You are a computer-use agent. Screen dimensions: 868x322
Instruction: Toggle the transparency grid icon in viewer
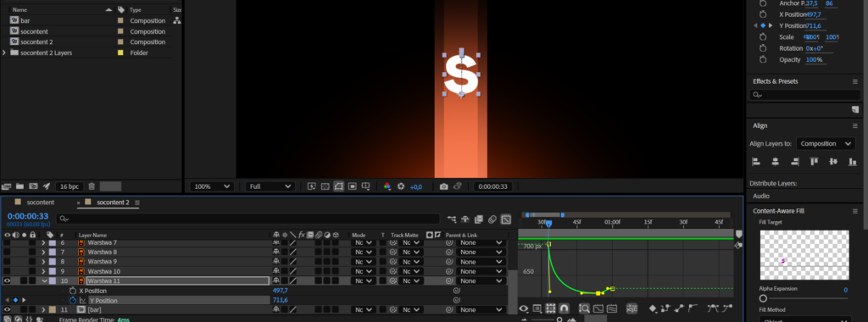tap(325, 186)
